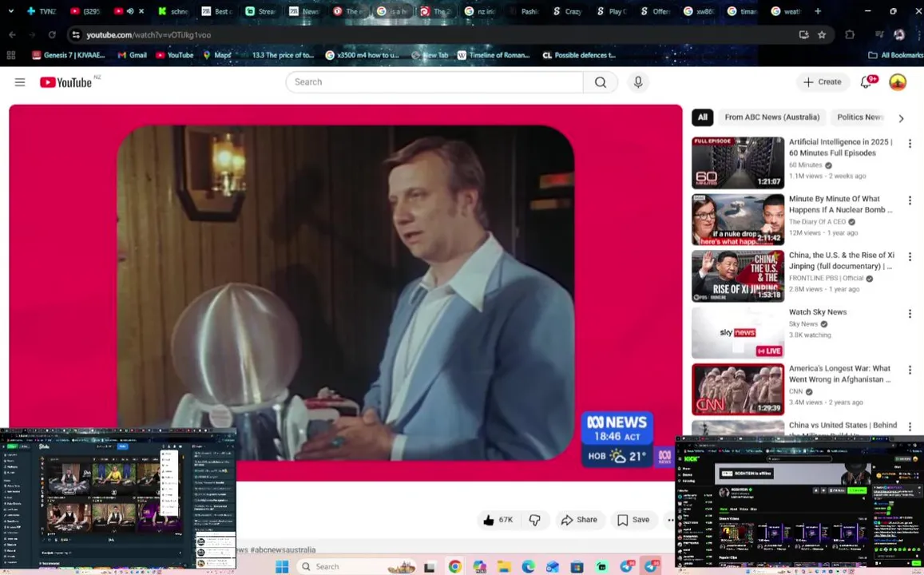This screenshot has height=575, width=924.
Task: Go to YouTube home via the logo
Action: 66,82
